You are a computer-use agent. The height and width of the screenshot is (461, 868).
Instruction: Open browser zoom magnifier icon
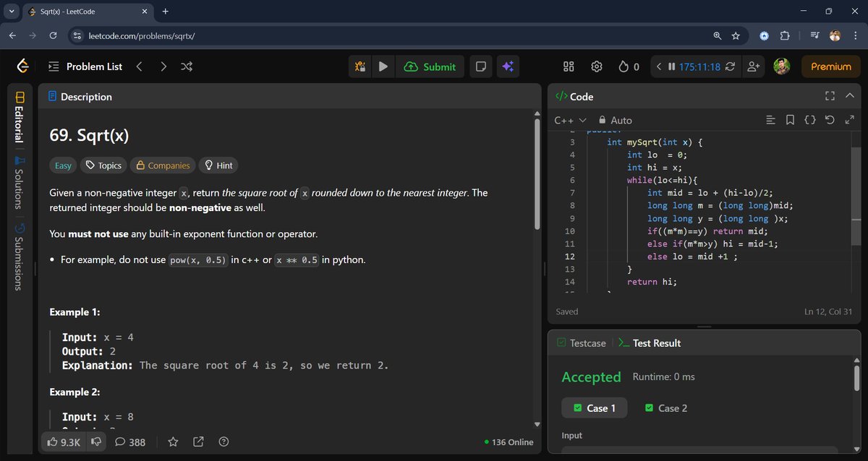coord(718,35)
